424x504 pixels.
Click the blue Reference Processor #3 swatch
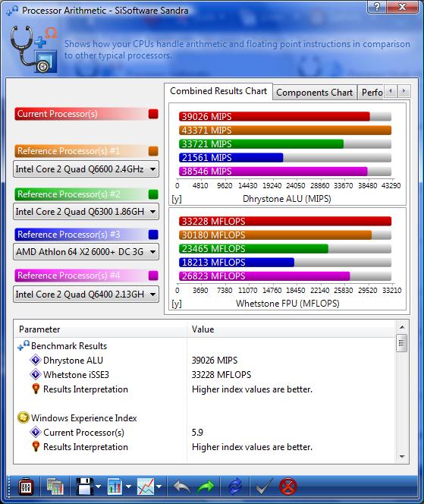[x=153, y=235]
